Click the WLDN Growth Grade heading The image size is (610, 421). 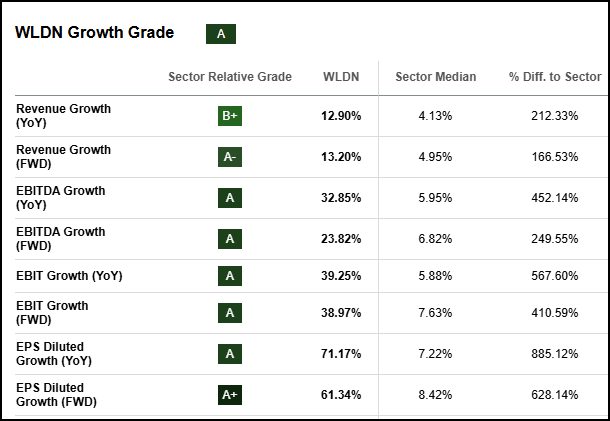click(94, 33)
